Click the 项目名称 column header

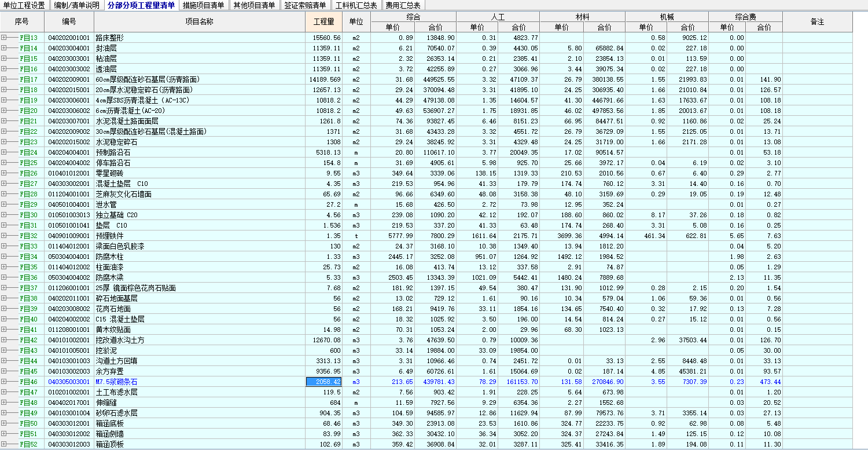click(x=199, y=22)
